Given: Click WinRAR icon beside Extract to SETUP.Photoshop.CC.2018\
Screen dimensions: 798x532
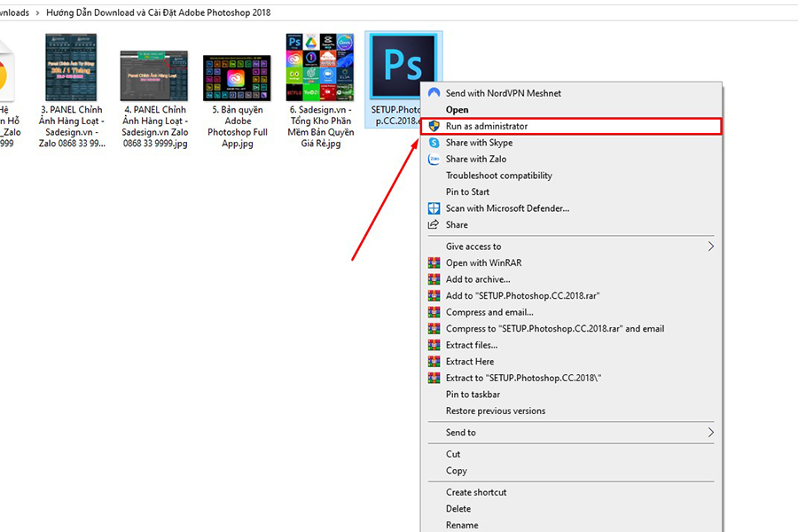Looking at the screenshot, I should coord(434,378).
